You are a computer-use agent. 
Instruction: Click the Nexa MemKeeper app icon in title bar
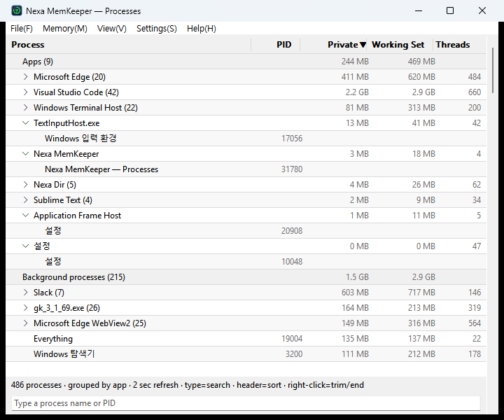coord(17,11)
